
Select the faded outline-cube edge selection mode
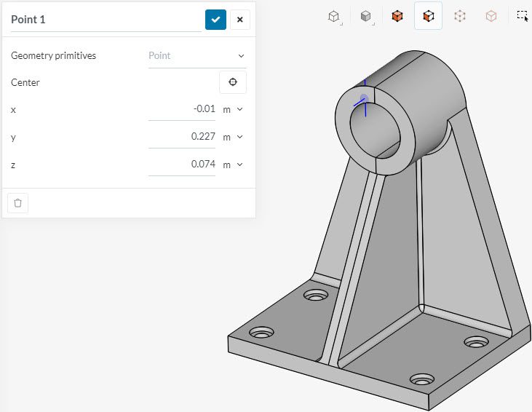coord(491,15)
